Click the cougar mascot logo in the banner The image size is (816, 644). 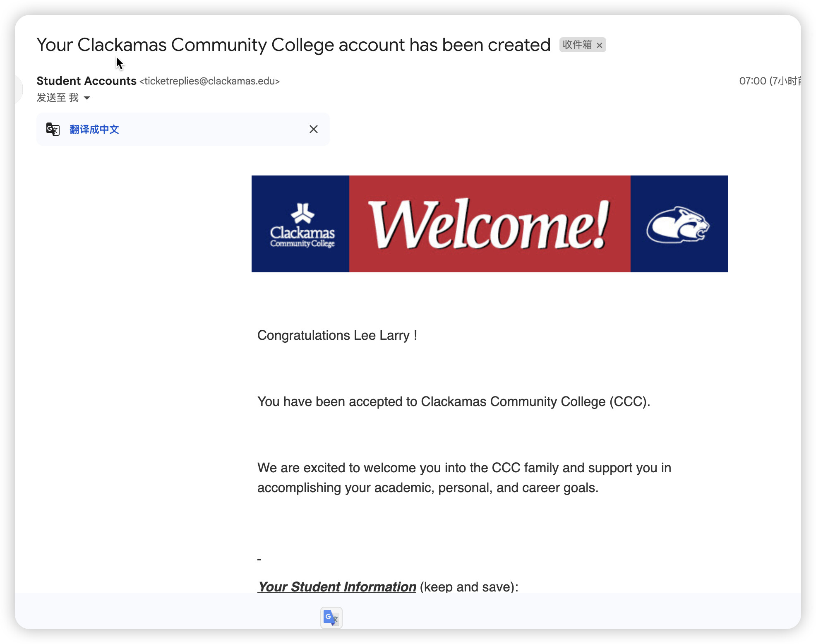point(678,224)
